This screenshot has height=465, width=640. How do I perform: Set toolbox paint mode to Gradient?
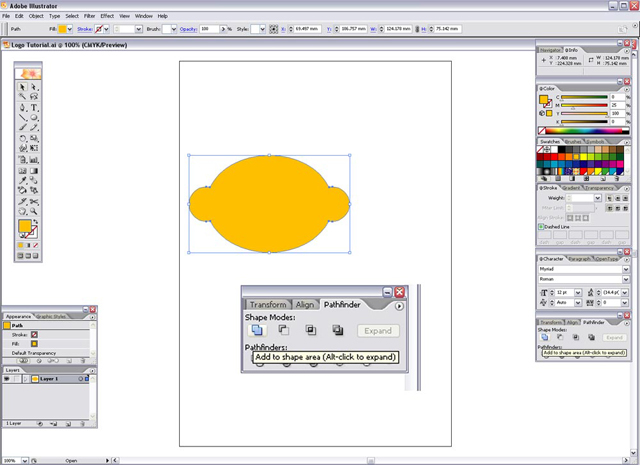point(28,245)
